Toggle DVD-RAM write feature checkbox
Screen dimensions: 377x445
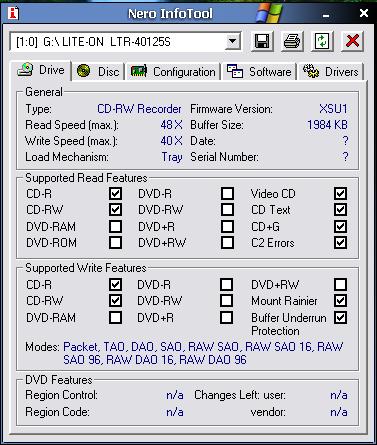(x=115, y=317)
